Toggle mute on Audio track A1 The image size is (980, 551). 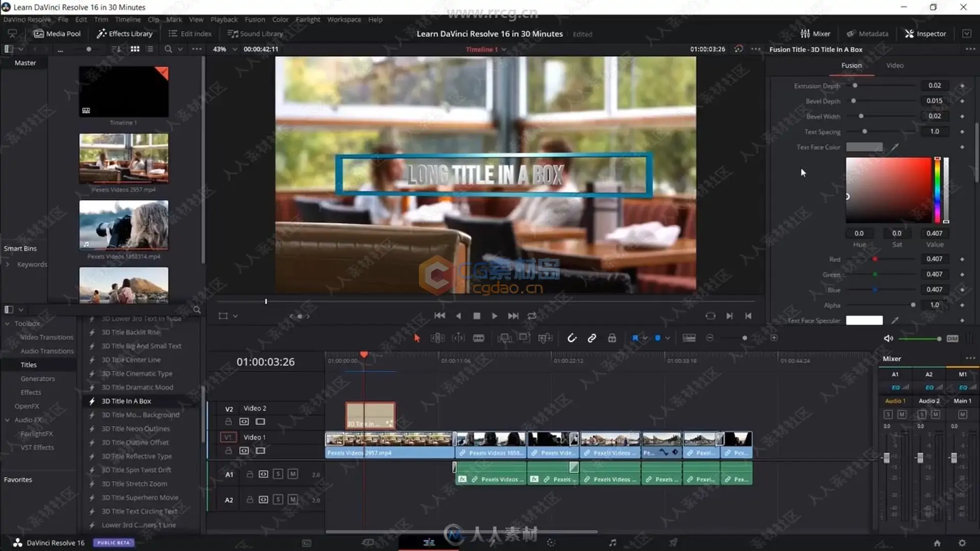(x=292, y=474)
